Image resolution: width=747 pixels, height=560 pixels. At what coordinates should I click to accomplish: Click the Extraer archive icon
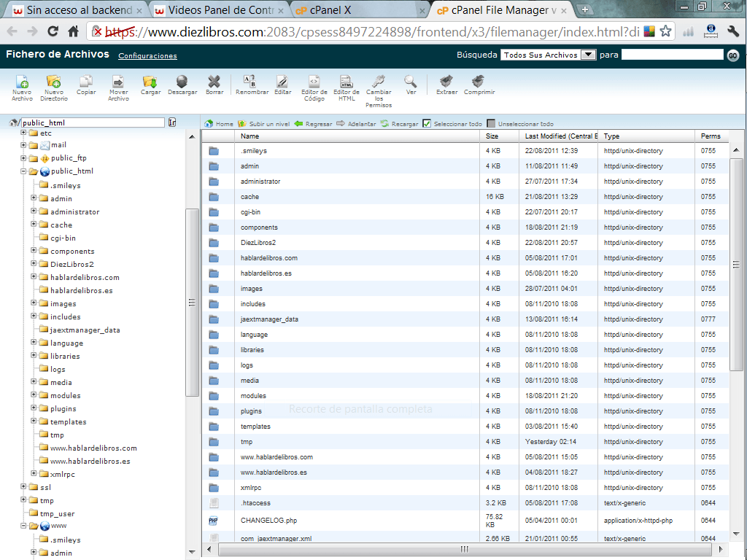pos(447,85)
